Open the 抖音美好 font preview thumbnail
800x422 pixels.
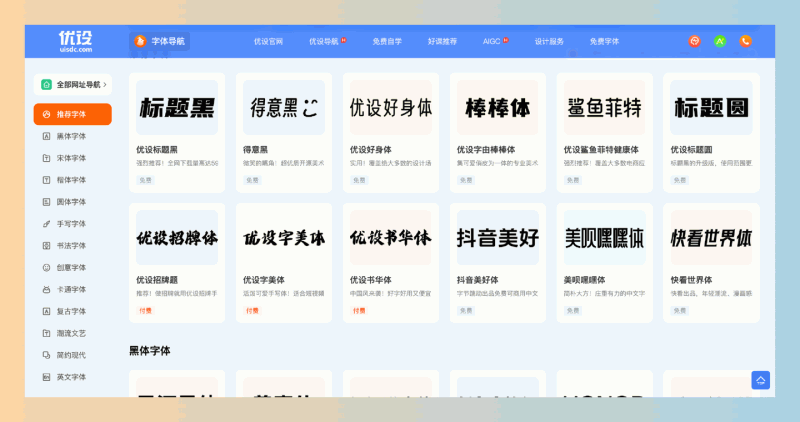coord(497,238)
